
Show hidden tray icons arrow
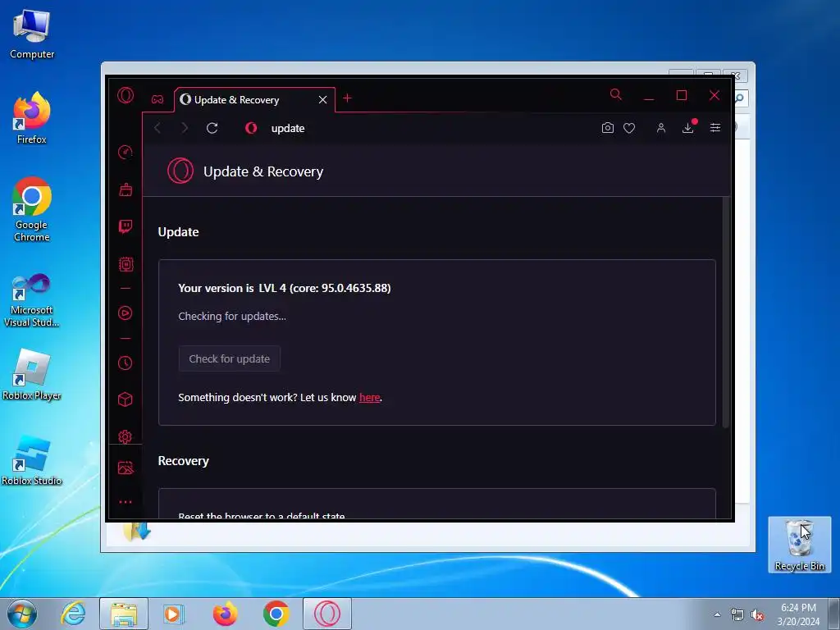pos(717,614)
